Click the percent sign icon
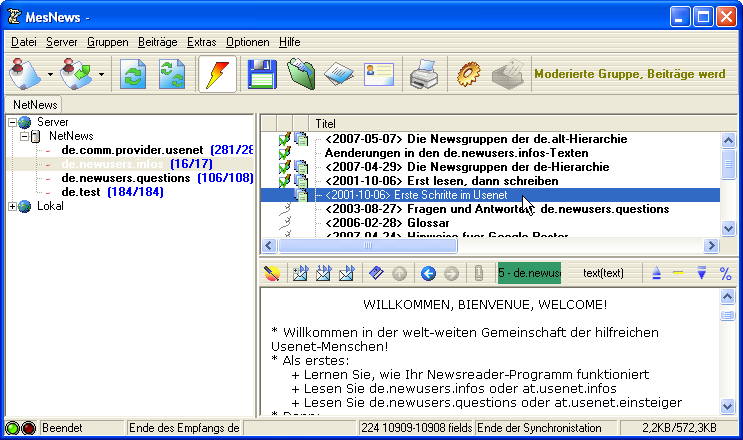 (x=726, y=272)
